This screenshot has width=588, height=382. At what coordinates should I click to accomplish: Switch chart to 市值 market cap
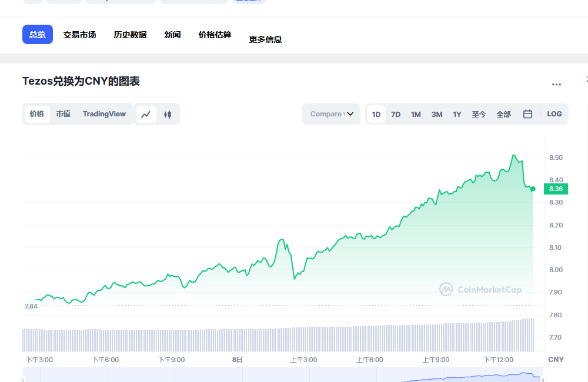tap(64, 114)
